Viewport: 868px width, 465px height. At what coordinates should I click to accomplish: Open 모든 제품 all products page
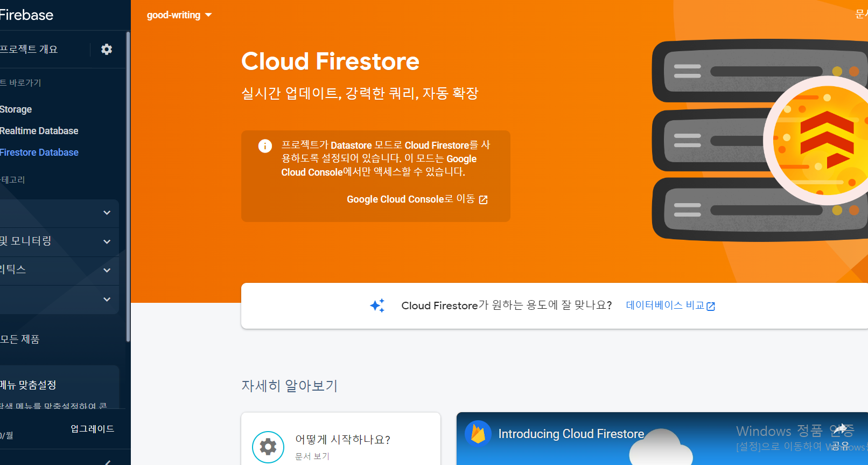pyautogui.click(x=20, y=339)
